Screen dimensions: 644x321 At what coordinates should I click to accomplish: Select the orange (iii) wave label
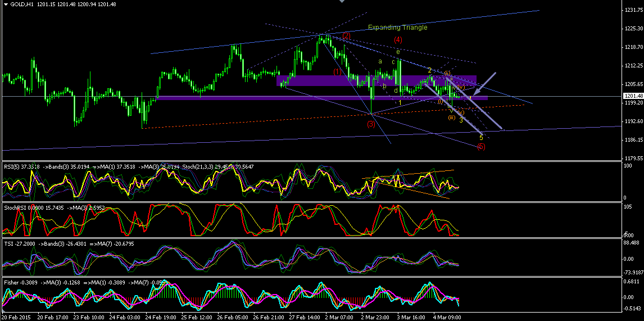tap(451, 117)
